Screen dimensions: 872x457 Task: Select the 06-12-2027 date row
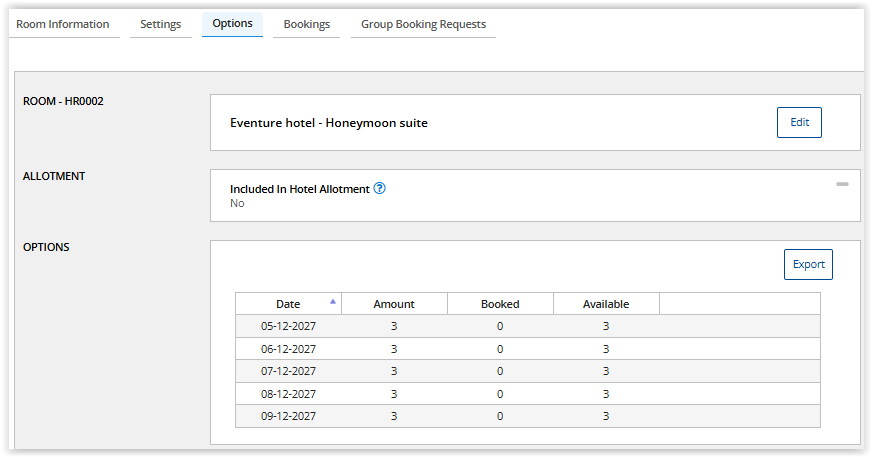click(x=528, y=349)
